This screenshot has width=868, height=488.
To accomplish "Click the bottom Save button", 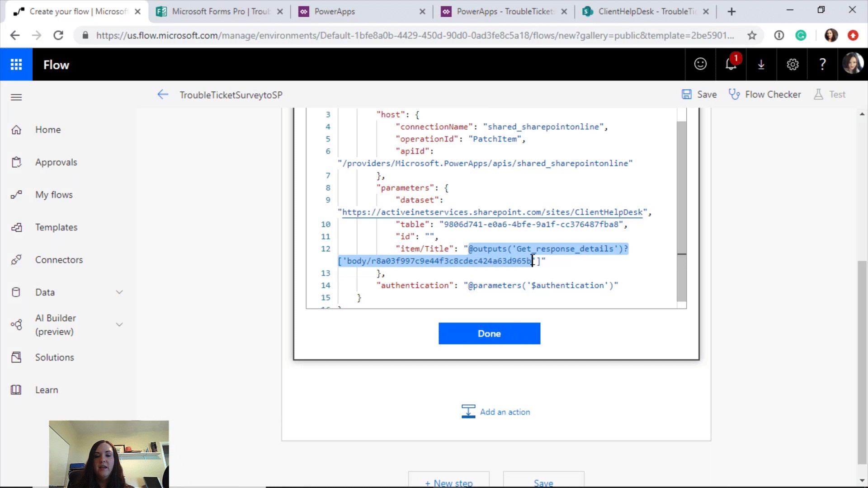I will click(x=543, y=480).
